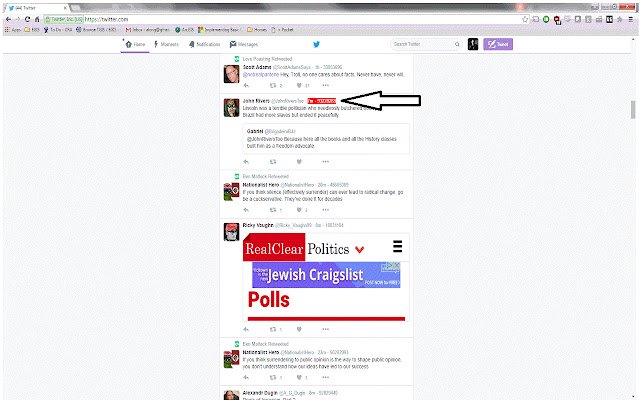
Task: Open more options on John Rivers tweet
Action: tap(325, 162)
